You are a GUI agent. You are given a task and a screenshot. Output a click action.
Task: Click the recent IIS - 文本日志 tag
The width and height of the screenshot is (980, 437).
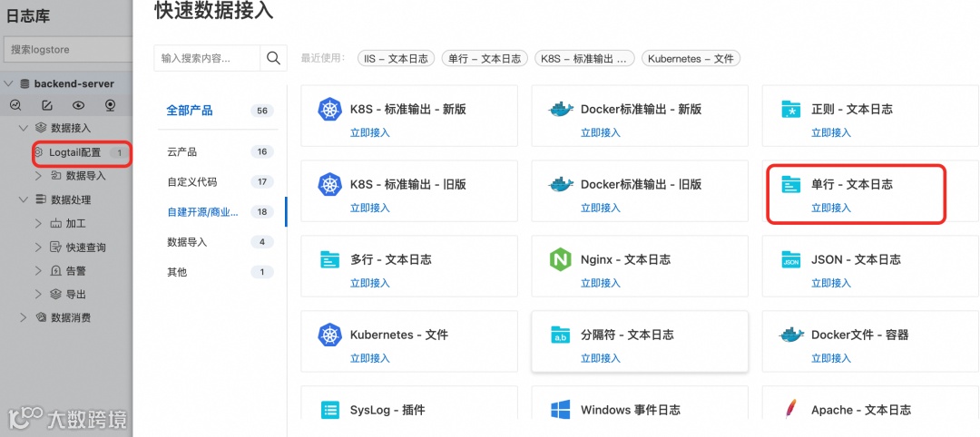click(397, 59)
